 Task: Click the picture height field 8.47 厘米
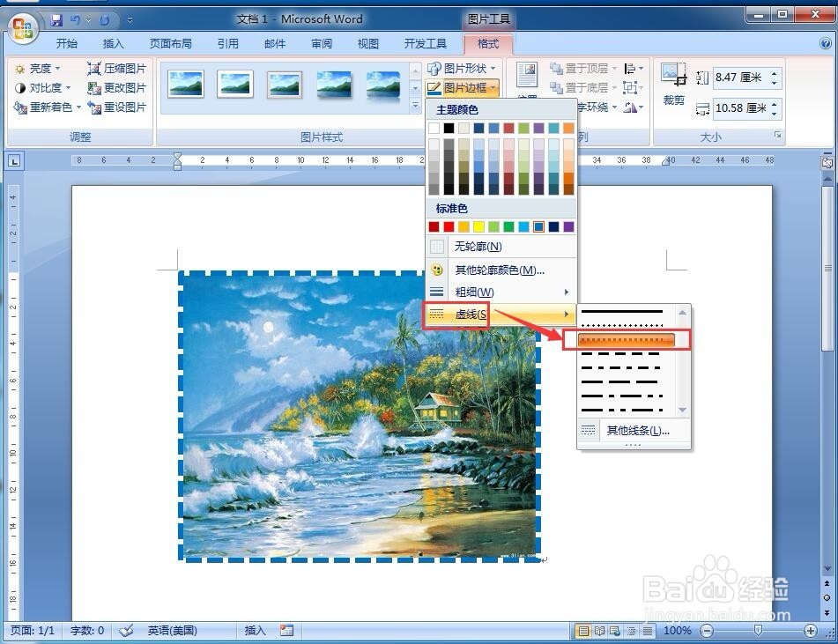click(741, 78)
